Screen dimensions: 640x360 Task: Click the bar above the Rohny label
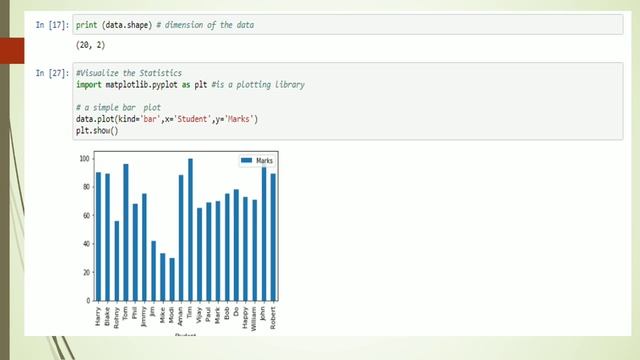(x=117, y=261)
